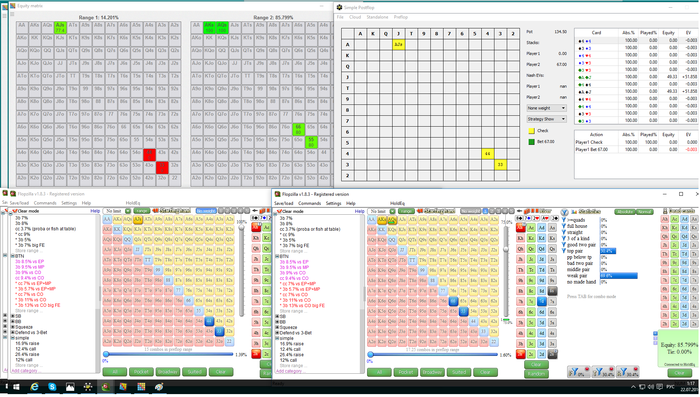Deselect the 66 hand in the right Flopzilla range grid
Viewport: 700px width, 397px height.
coord(454,301)
